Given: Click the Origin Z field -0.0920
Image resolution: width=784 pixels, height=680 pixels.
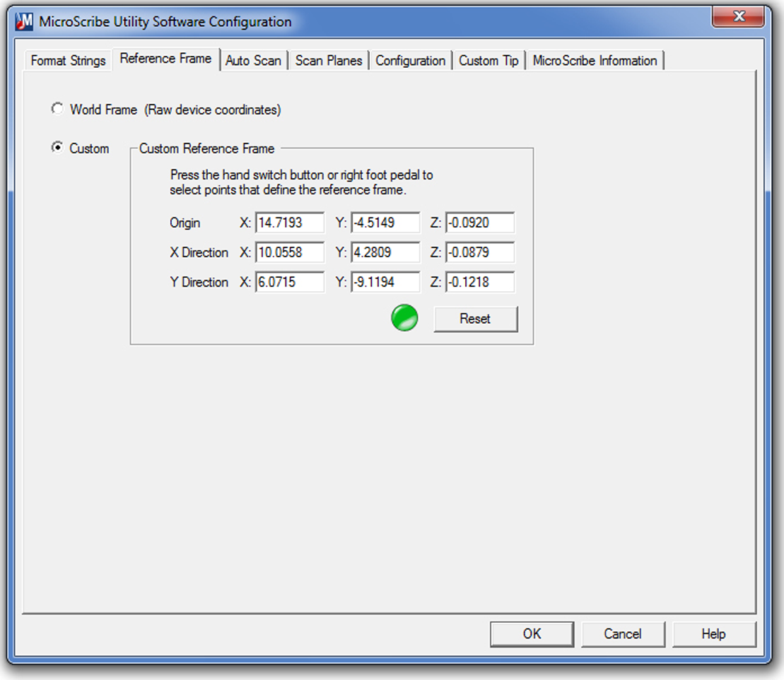Looking at the screenshot, I should [480, 223].
